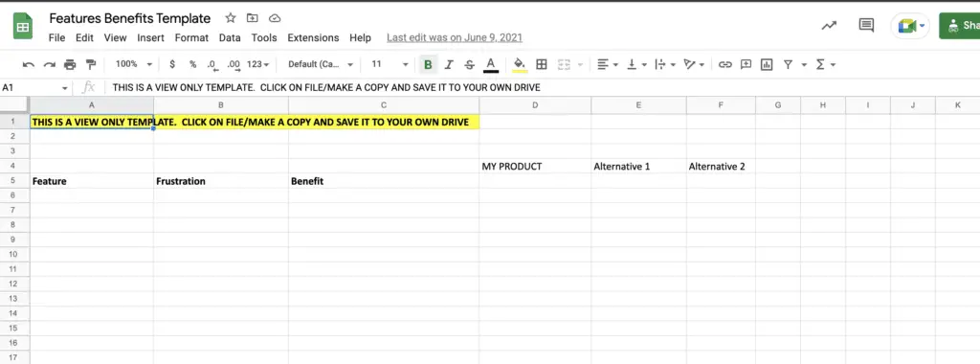Click the document title Features Benefits Template
This screenshot has height=364, width=980.
click(130, 18)
